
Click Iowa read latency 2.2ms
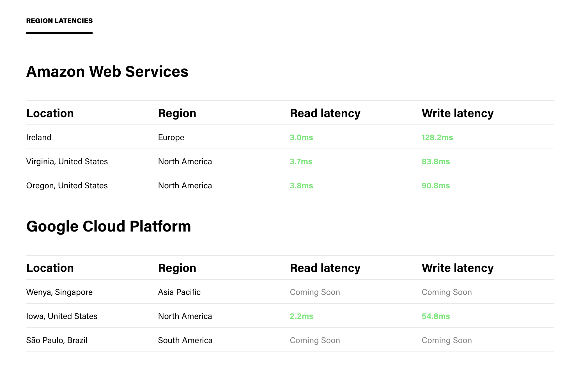click(x=301, y=316)
